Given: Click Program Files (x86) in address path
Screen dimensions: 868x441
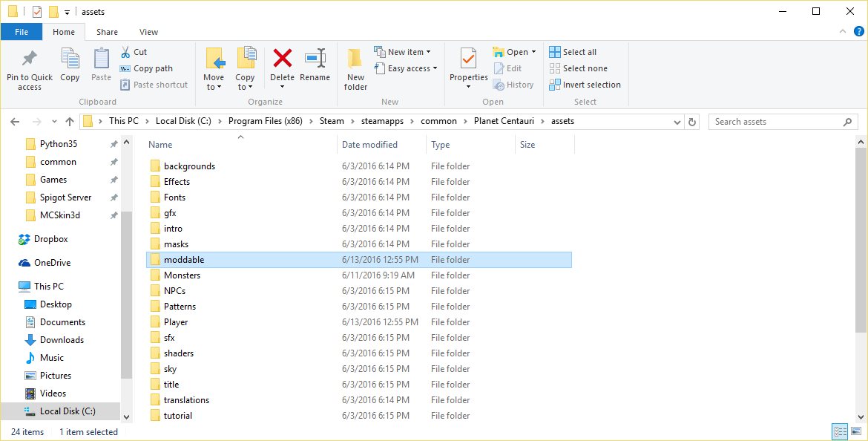Looking at the screenshot, I should [265, 121].
